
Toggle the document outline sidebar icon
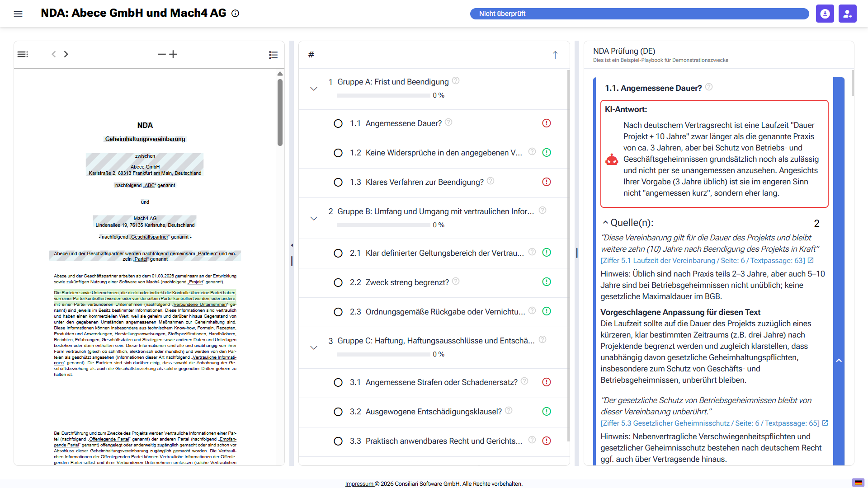point(23,54)
